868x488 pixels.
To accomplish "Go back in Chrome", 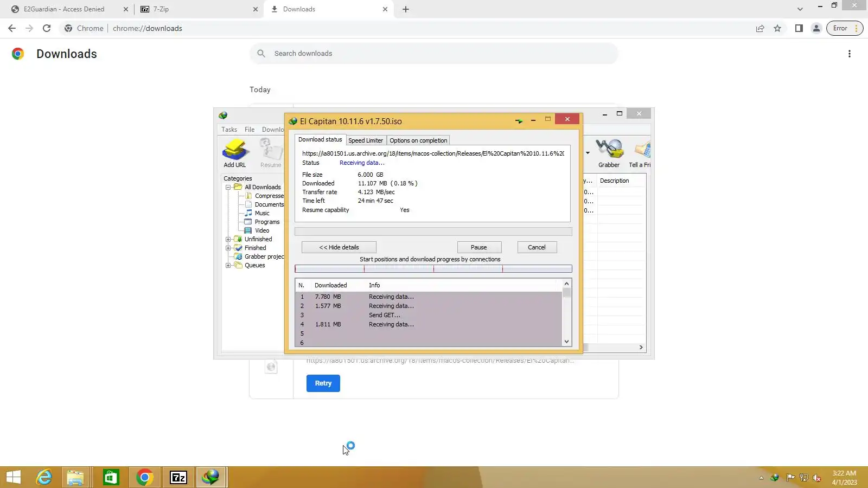I will click(12, 28).
